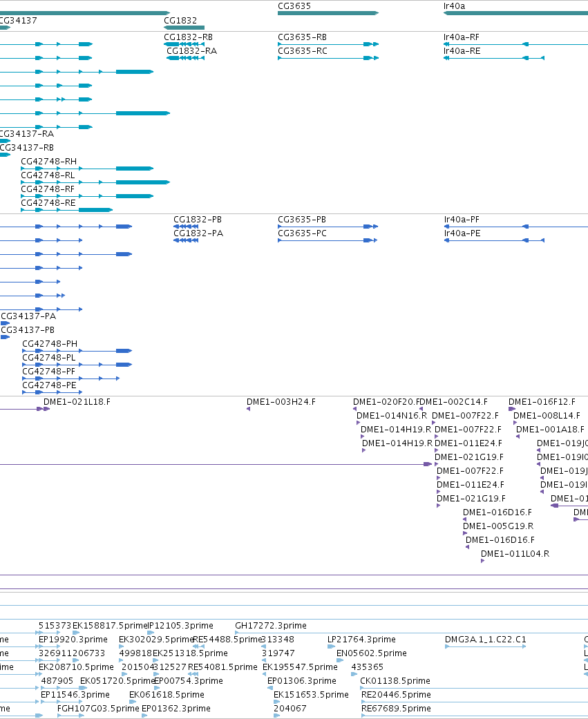The image size is (588, 719).
Task: Select EST EK251318.5prime
Action: point(190,653)
